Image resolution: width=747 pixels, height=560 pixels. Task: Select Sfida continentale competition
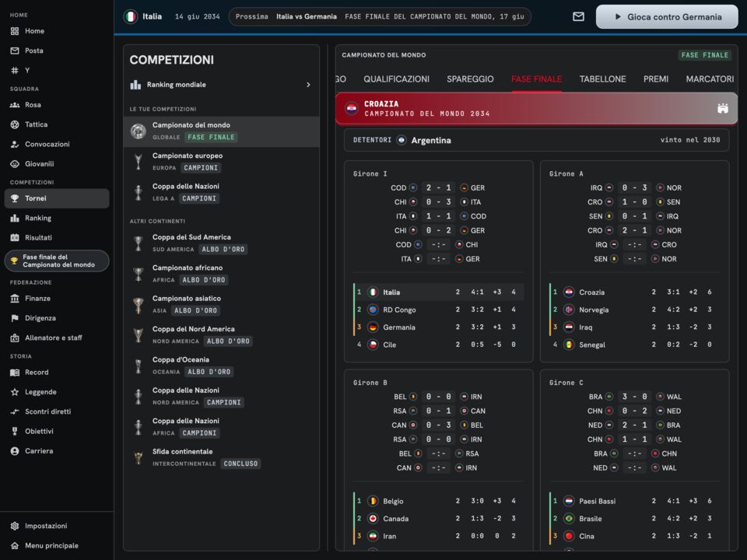pyautogui.click(x=222, y=457)
